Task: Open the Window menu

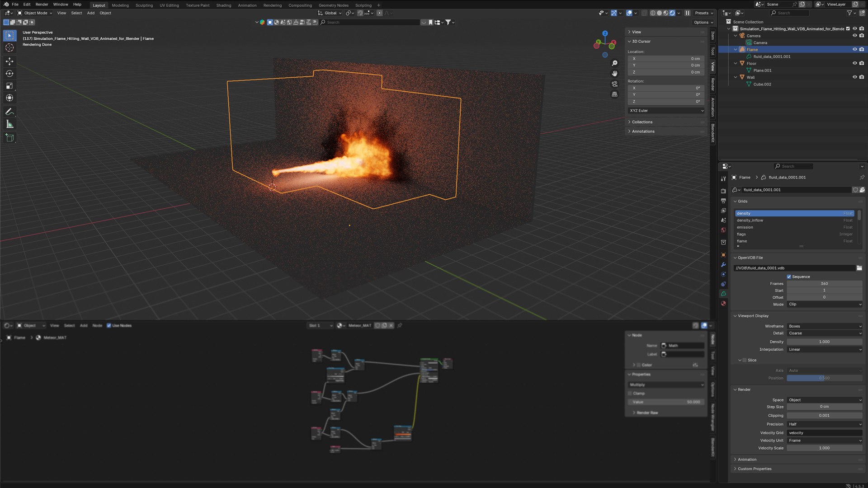Action: pos(61,5)
